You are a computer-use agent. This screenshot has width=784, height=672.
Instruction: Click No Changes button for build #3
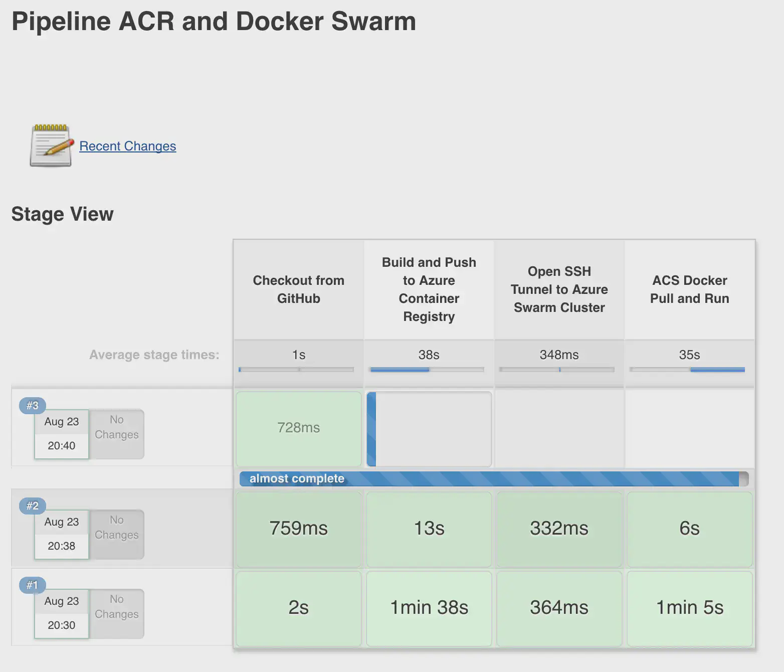[x=117, y=433]
